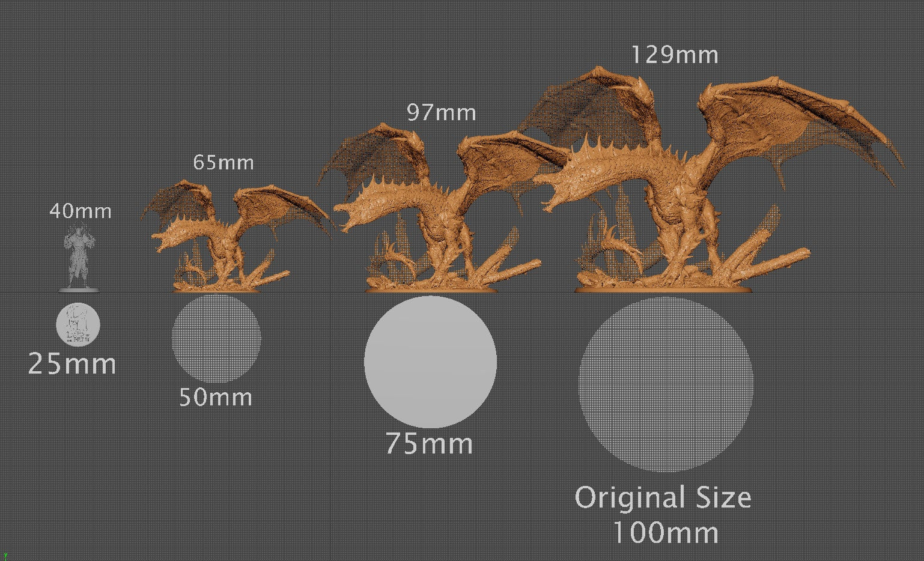Click the 25mm label text
Viewport: 924px width, 561px height.
pyautogui.click(x=73, y=364)
